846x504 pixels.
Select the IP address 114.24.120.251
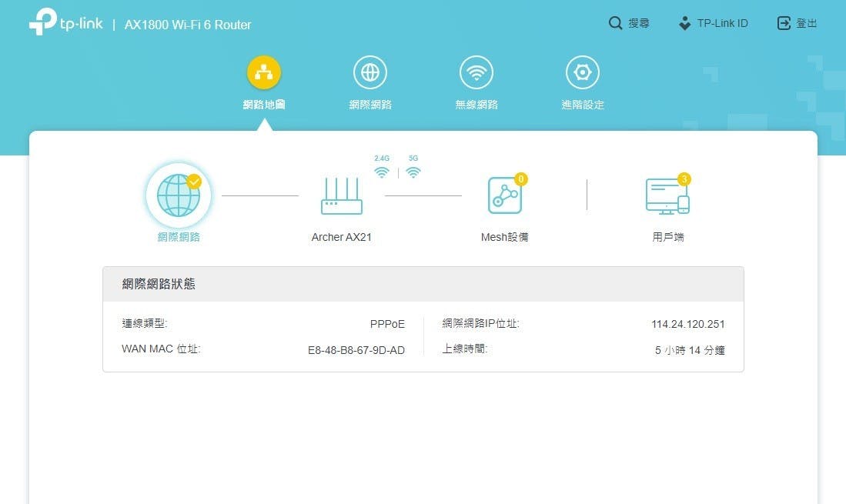click(x=688, y=324)
